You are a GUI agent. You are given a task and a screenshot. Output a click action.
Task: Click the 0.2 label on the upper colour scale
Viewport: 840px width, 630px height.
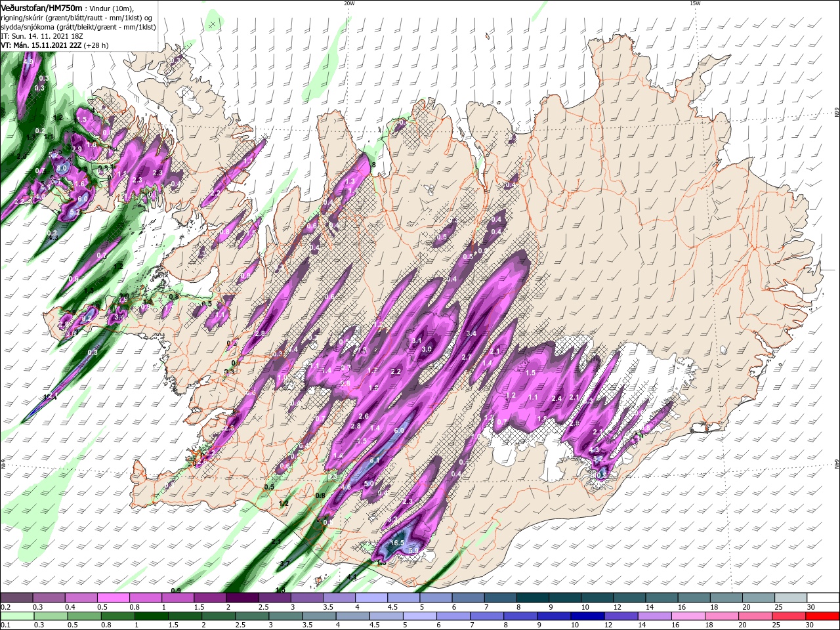point(5,607)
